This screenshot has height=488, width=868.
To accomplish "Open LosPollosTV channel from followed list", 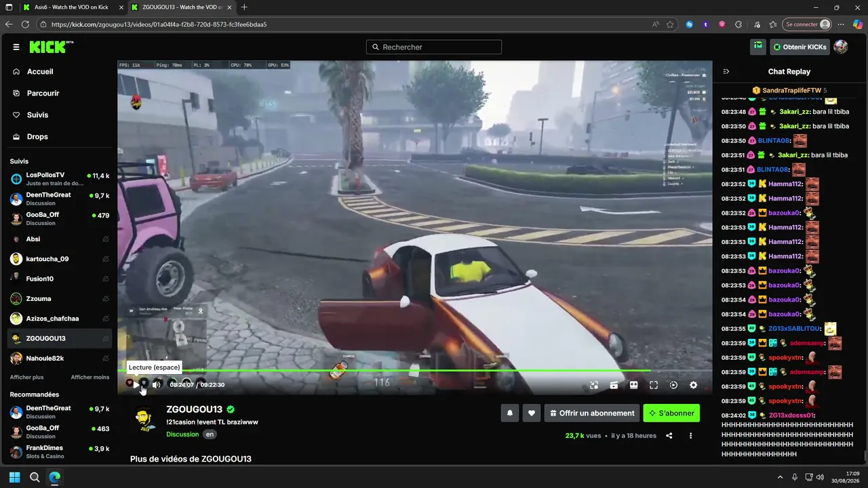I will point(60,179).
